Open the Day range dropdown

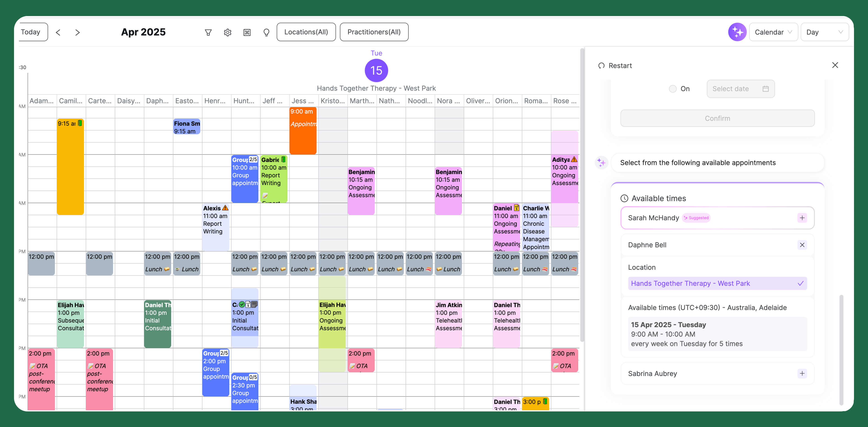pyautogui.click(x=825, y=32)
